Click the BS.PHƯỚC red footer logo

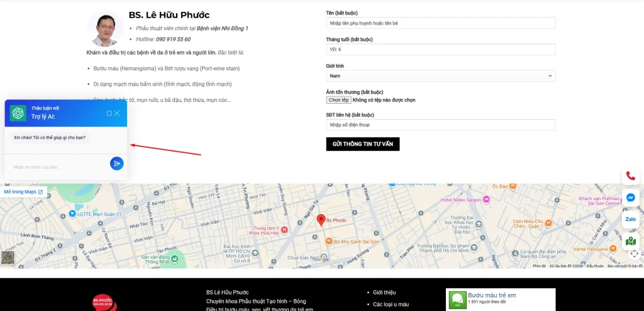[x=104, y=302]
